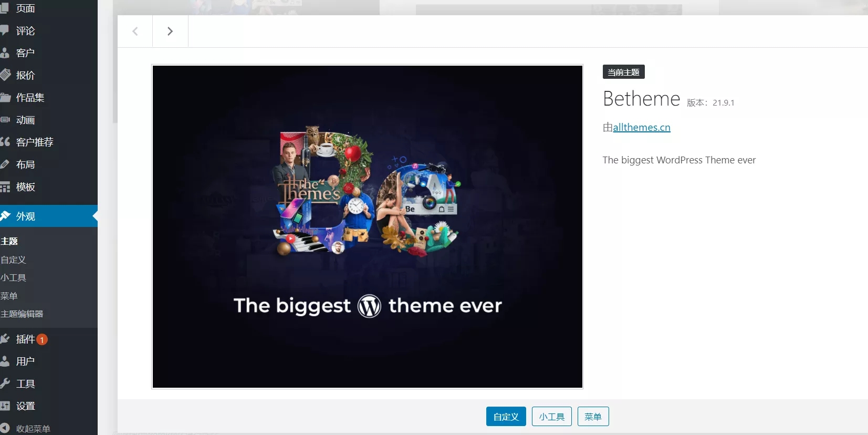The width and height of the screenshot is (868, 435).
Task: Click the 模板 templates grid icon
Action: [x=5, y=187]
